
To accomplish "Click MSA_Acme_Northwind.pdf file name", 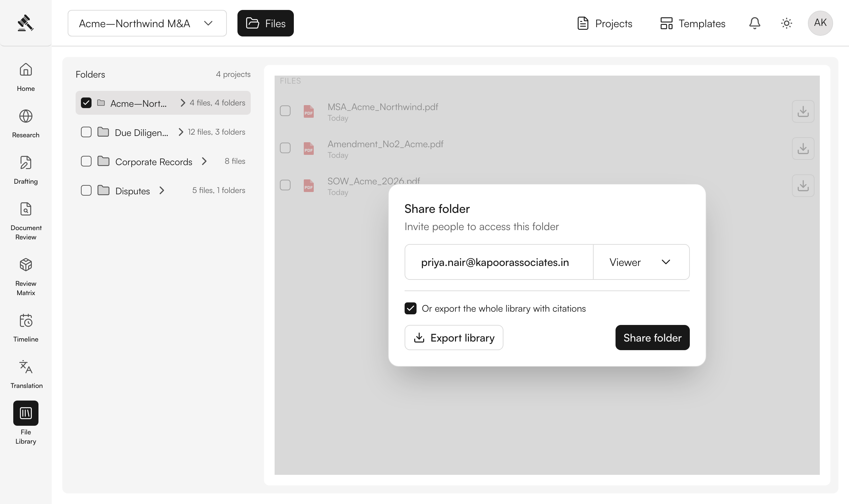I will (383, 107).
